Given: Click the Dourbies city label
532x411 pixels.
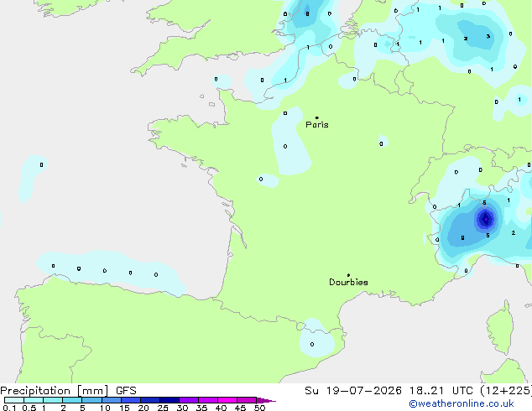Looking at the screenshot, I should click(348, 282).
